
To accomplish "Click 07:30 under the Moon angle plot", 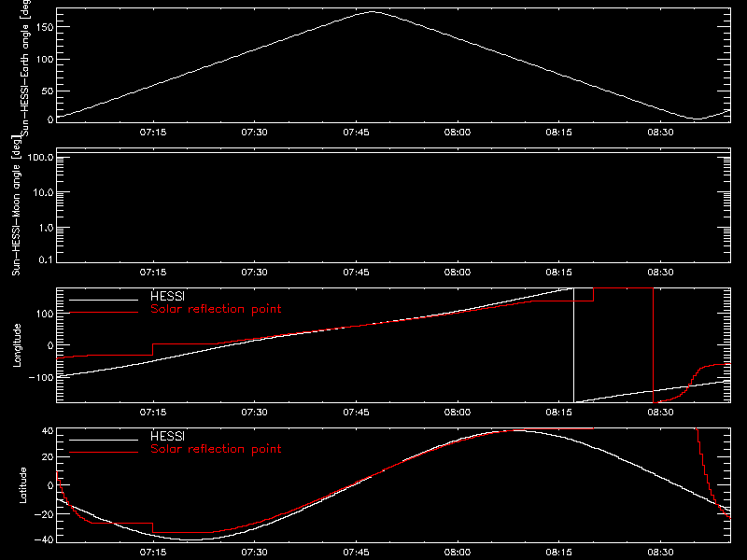I will pyautogui.click(x=254, y=273).
